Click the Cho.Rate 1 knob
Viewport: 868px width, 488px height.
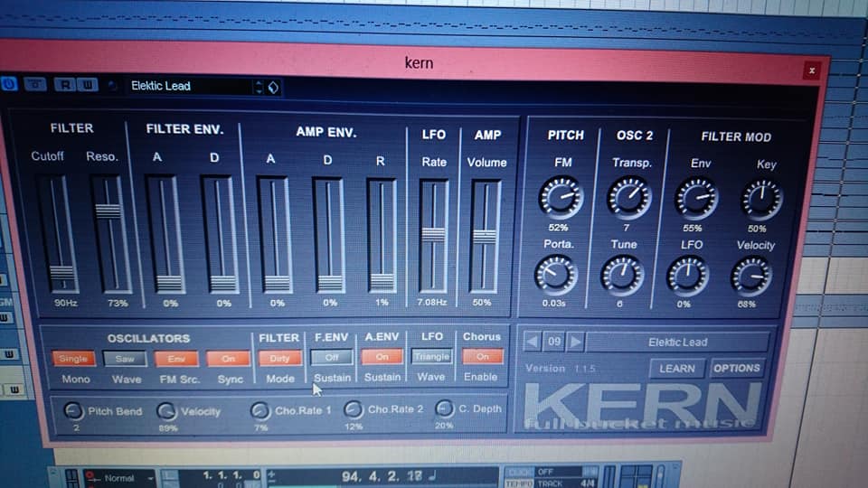pyautogui.click(x=259, y=410)
